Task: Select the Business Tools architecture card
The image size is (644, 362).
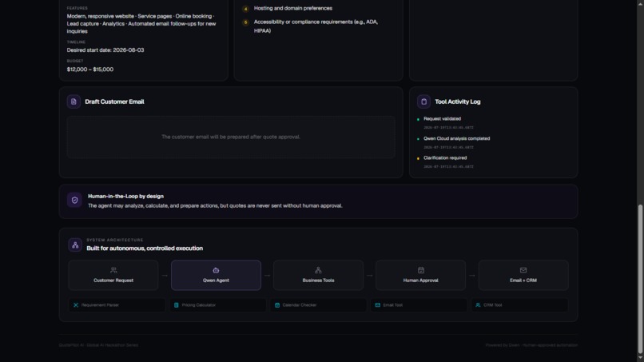Action: coord(318,275)
